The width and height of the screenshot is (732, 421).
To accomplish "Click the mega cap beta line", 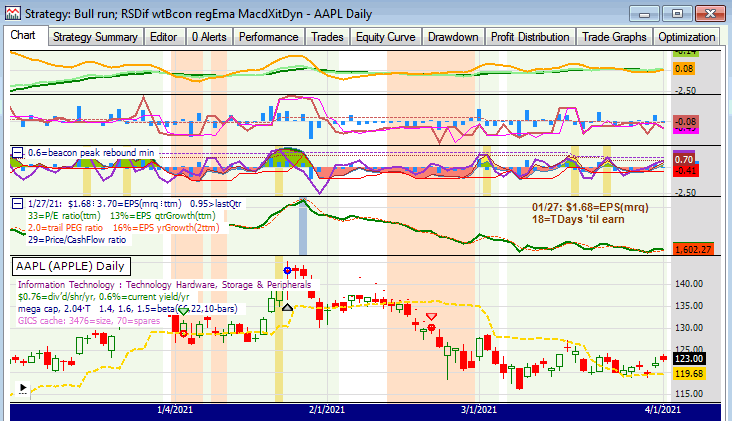I will (x=127, y=309).
